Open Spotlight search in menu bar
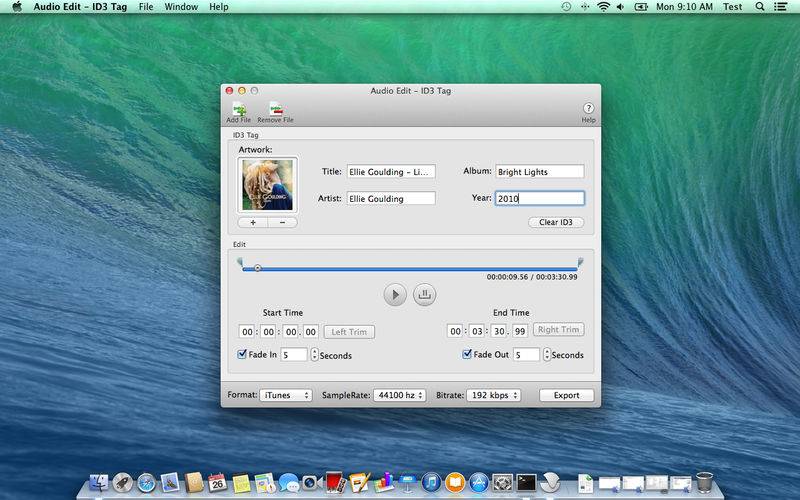Screen dimensions: 800x500 click(x=762, y=7)
